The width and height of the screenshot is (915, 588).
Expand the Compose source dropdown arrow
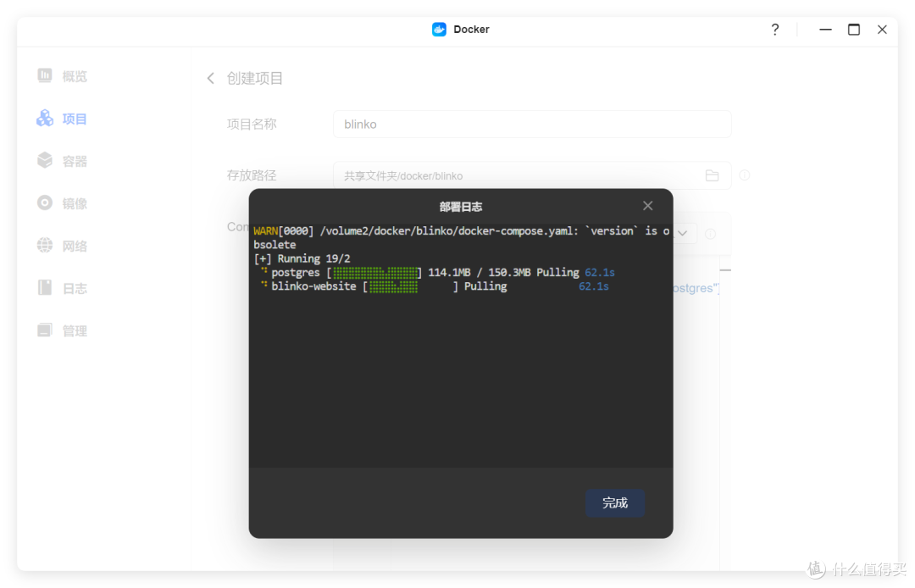(x=682, y=233)
